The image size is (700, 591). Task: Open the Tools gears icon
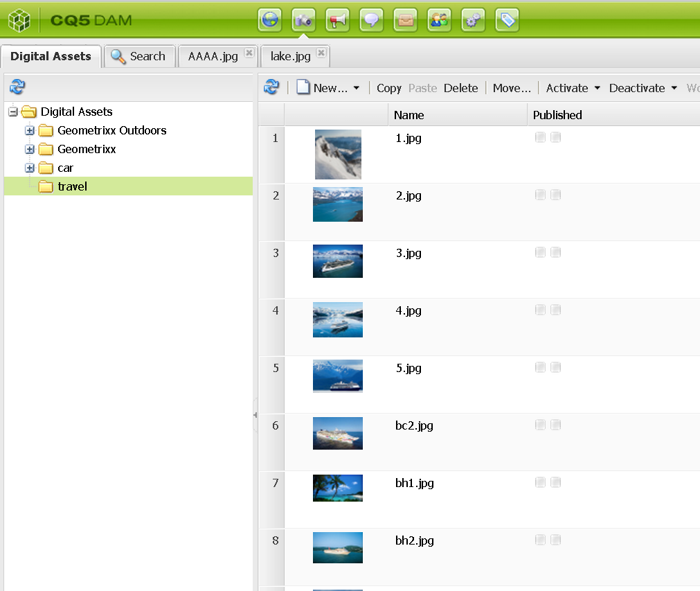point(473,20)
